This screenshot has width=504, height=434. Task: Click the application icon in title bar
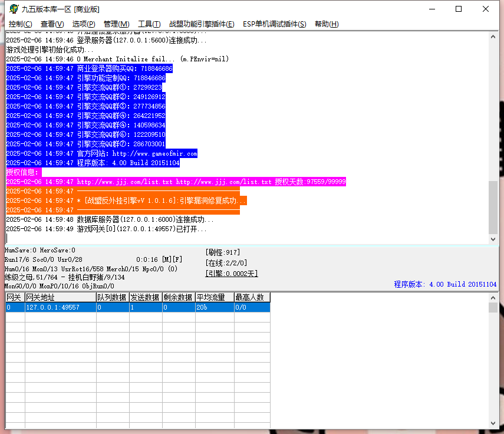click(14, 9)
